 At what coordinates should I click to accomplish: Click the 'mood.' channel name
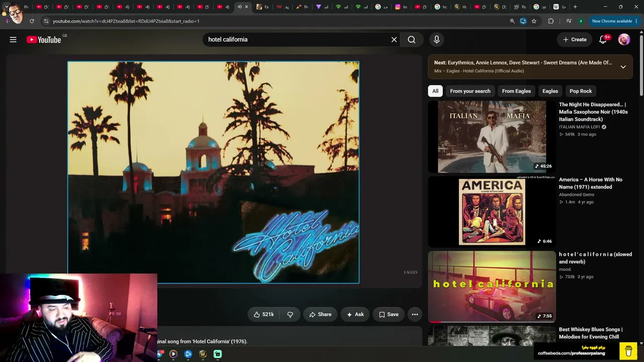click(565, 269)
